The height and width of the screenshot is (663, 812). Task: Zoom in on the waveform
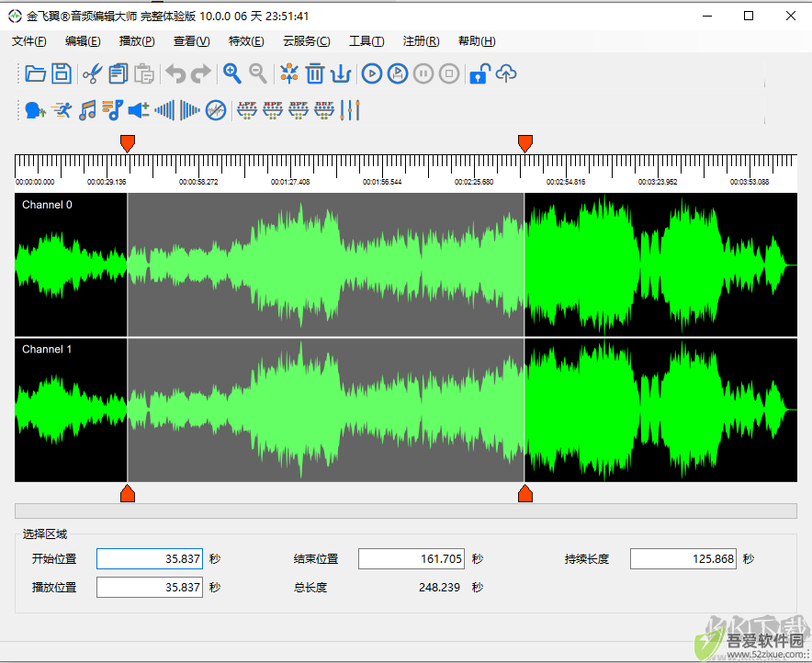click(x=232, y=74)
